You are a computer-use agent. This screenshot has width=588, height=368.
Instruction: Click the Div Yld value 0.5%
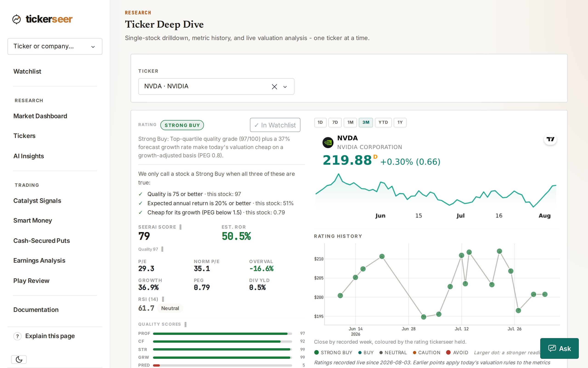point(257,287)
